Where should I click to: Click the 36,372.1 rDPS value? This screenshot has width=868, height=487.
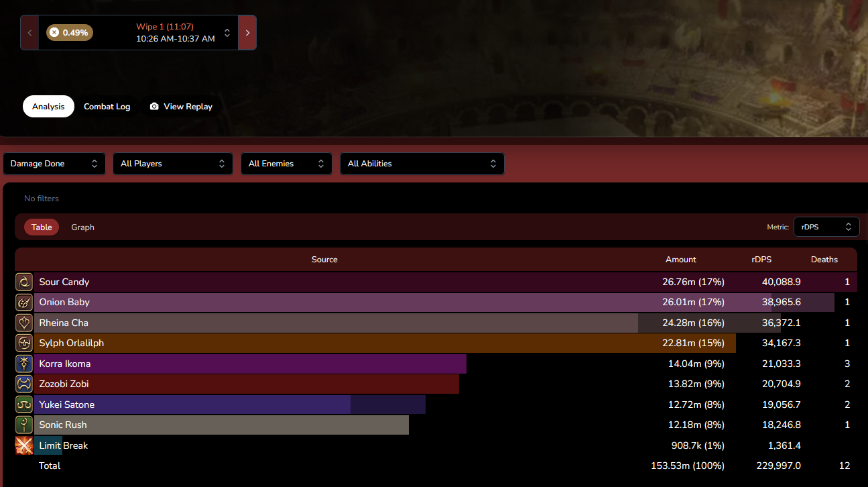[781, 323]
